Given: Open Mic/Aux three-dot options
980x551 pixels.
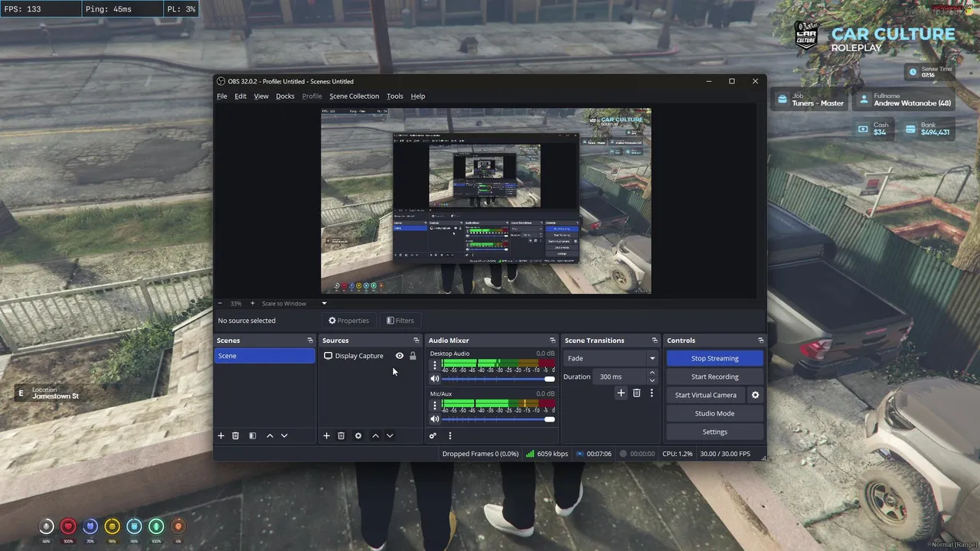Looking at the screenshot, I should tap(435, 406).
